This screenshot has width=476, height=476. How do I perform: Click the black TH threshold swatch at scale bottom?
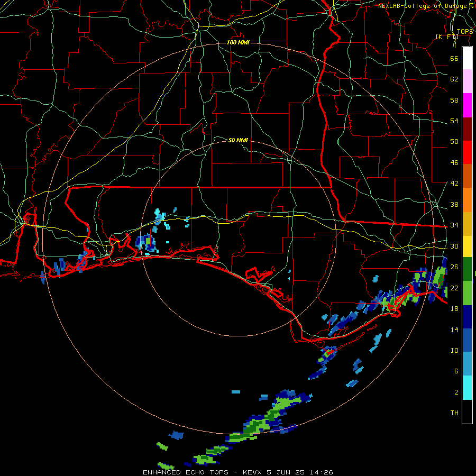pos(467,411)
